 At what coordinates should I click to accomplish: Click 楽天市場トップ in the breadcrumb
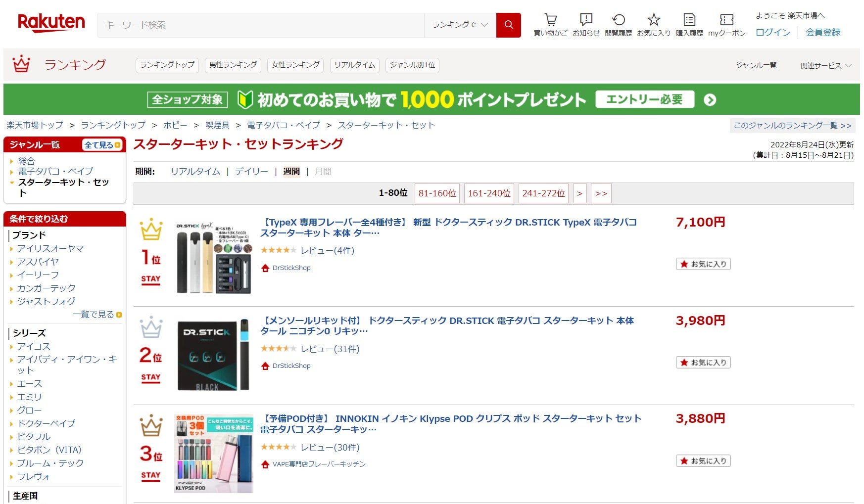35,125
